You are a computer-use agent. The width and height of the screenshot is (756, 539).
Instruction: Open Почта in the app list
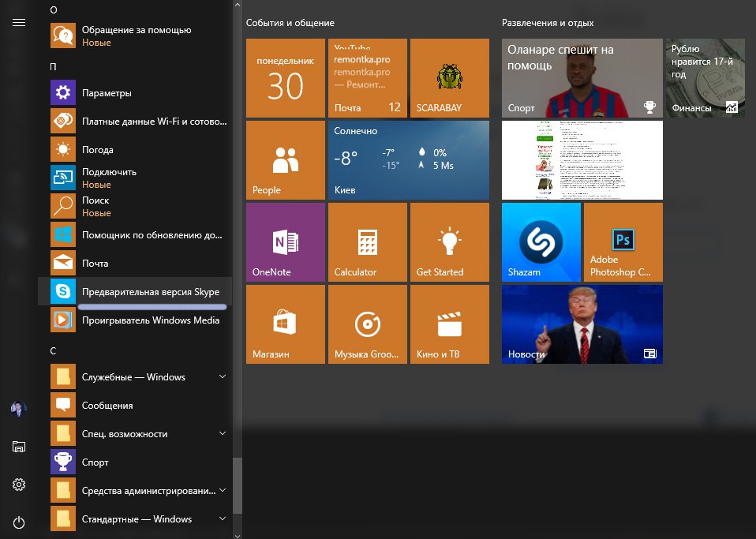pos(135,264)
